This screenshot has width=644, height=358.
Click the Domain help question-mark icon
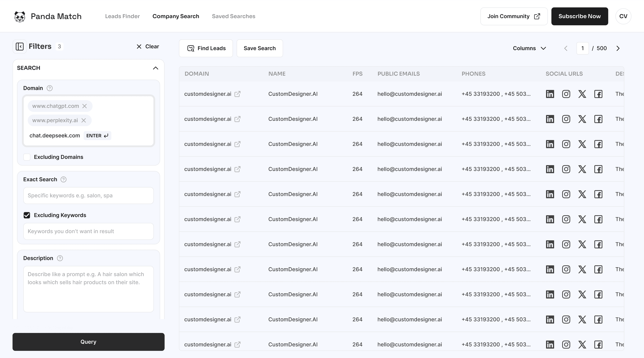50,88
